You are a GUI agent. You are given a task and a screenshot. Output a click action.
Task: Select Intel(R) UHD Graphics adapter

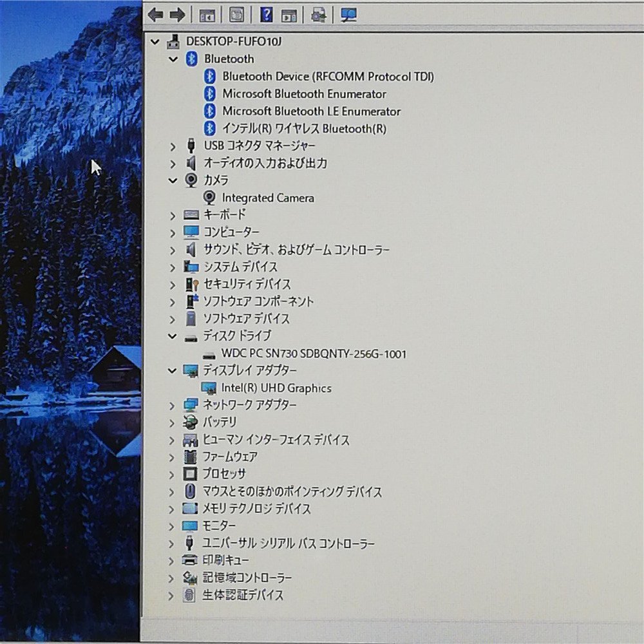276,388
